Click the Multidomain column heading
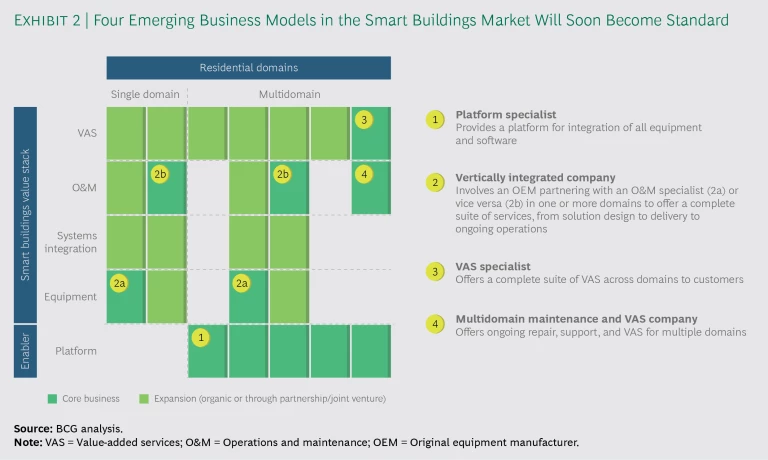 288,94
